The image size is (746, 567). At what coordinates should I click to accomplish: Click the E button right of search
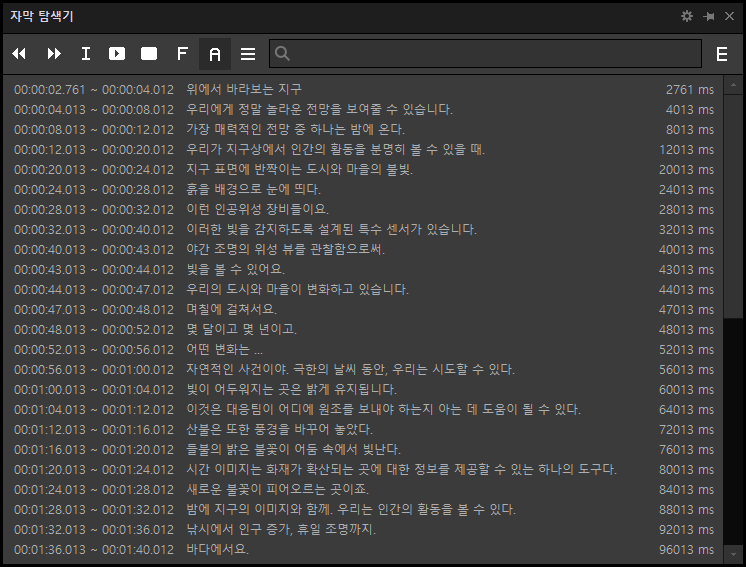tap(722, 54)
